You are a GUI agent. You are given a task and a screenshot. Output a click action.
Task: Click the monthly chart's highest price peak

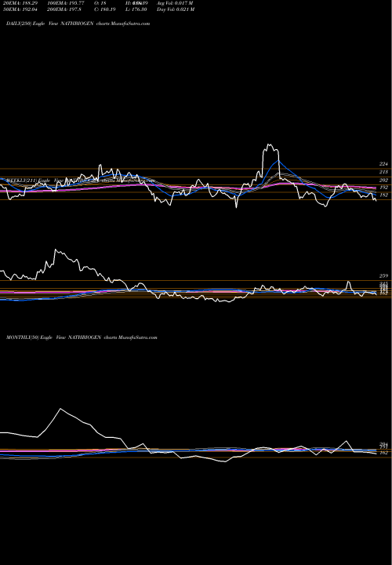pyautogui.click(x=60, y=409)
